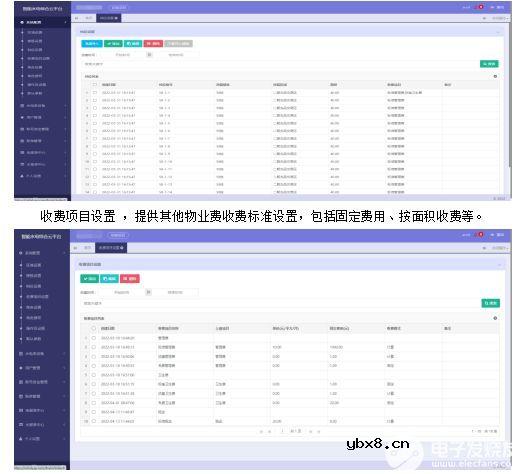This screenshot has height=474, width=525.
Task: Check row 1 checkbox in upper table
Action: tap(95, 92)
